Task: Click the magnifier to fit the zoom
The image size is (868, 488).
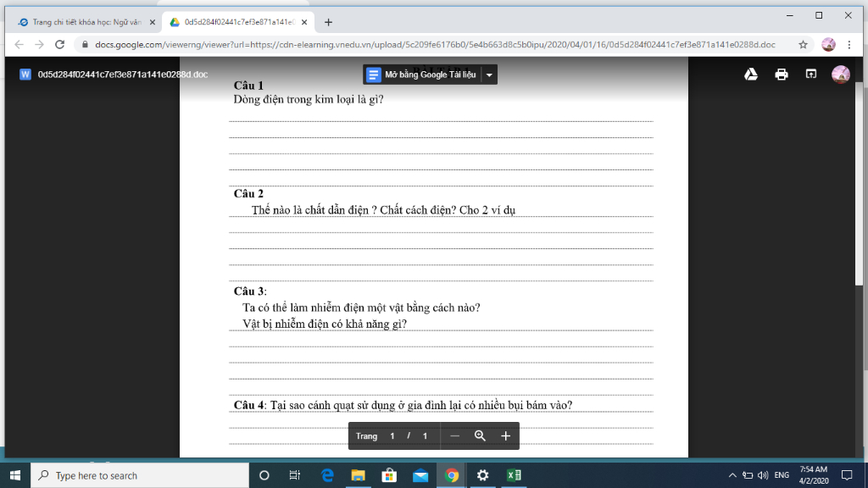Action: pyautogui.click(x=480, y=436)
